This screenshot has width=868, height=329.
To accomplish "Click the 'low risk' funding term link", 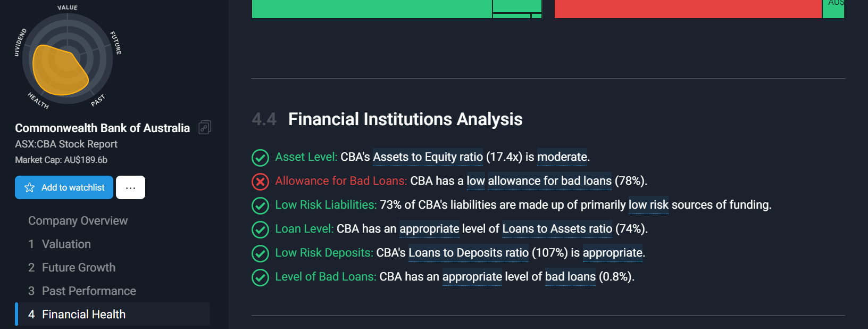I will 648,205.
